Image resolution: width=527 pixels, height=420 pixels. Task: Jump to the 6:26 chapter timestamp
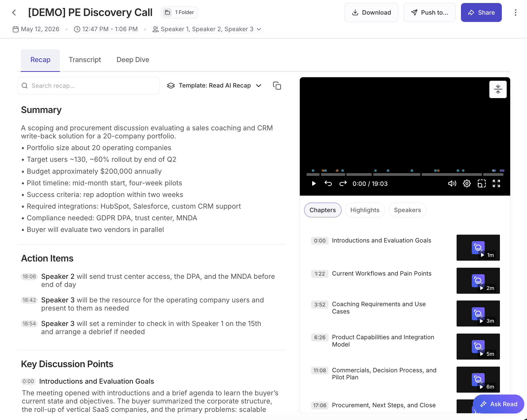point(320,338)
